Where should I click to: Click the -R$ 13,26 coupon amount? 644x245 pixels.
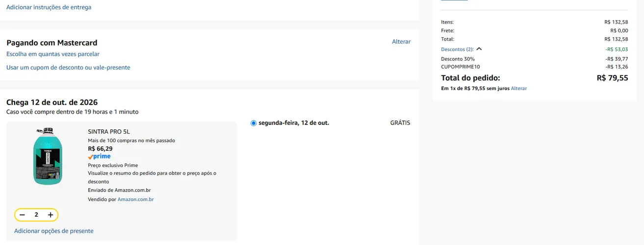617,67
